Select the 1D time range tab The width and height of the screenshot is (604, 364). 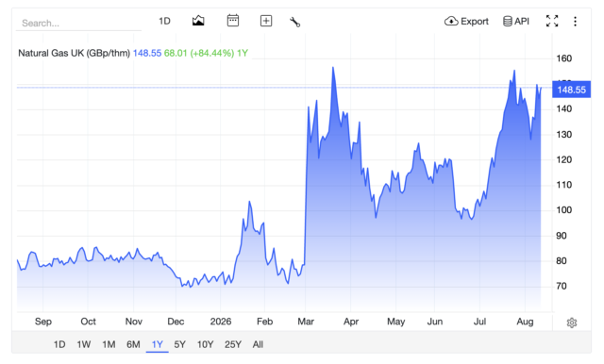click(x=59, y=344)
